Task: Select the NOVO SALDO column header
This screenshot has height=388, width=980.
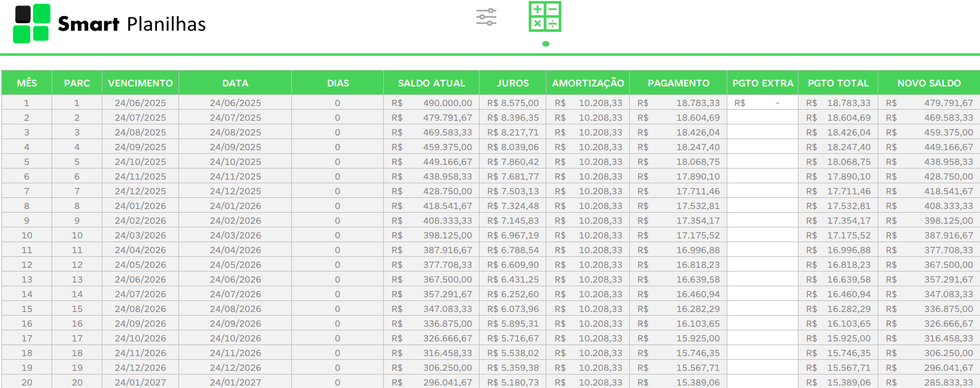Action: (x=928, y=83)
